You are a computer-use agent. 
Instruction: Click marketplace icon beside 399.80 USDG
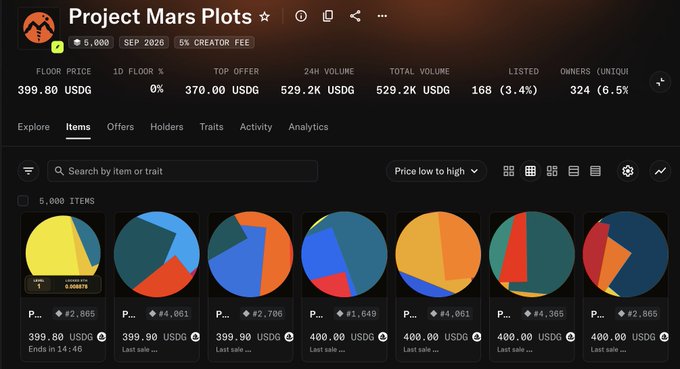[x=101, y=337]
